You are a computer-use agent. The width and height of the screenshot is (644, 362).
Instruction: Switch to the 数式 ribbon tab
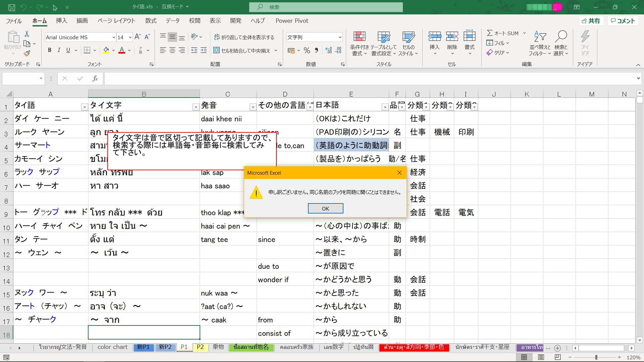[x=151, y=21]
